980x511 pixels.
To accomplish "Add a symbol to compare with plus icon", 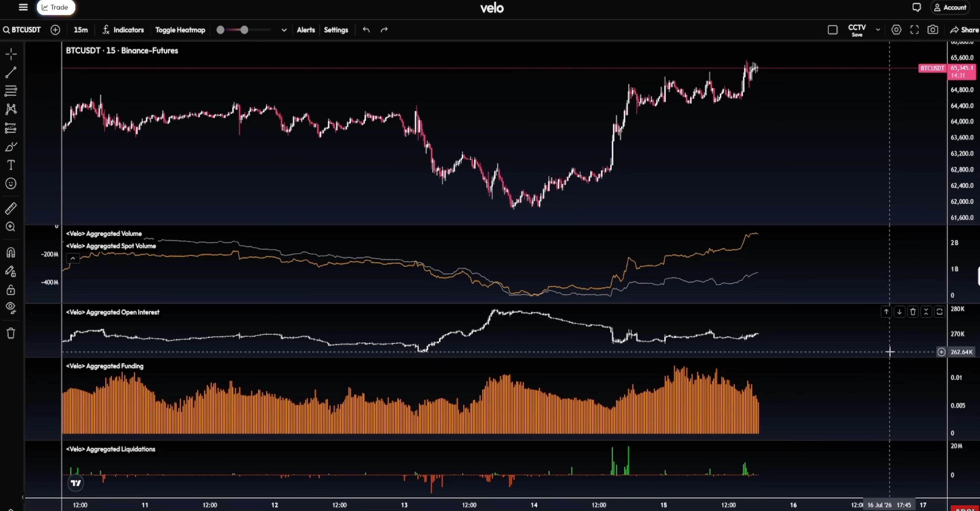I will pos(55,30).
